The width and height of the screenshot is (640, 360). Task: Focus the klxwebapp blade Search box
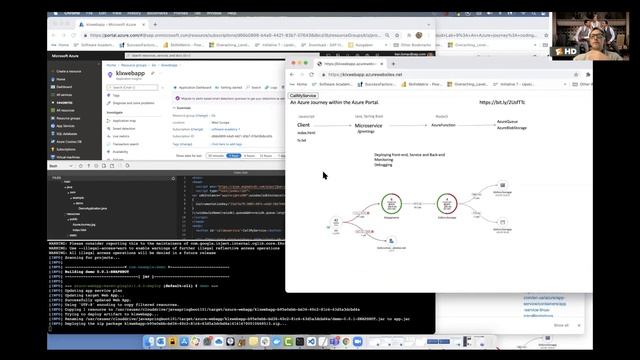point(132,87)
